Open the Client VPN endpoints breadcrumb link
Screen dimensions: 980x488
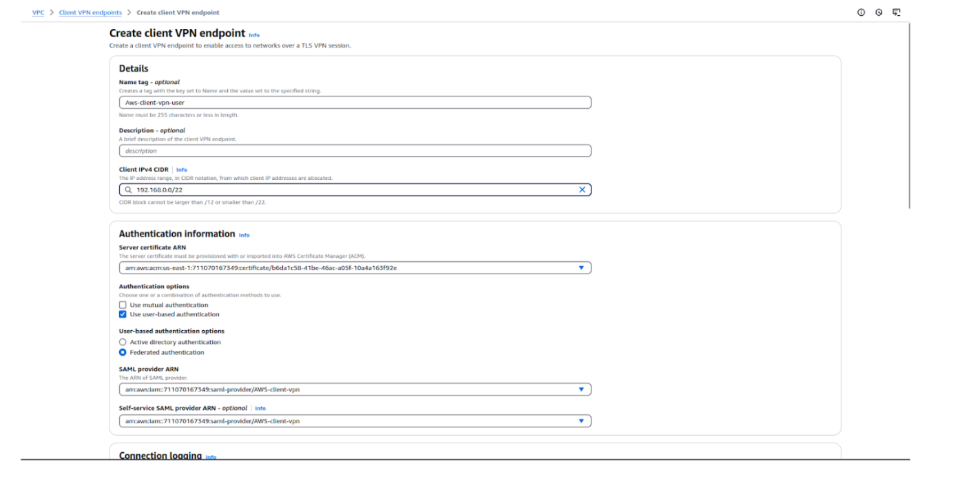[x=90, y=12]
